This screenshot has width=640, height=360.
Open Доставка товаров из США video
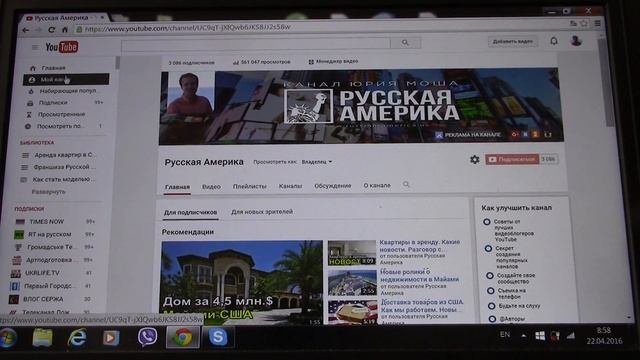pos(422,306)
